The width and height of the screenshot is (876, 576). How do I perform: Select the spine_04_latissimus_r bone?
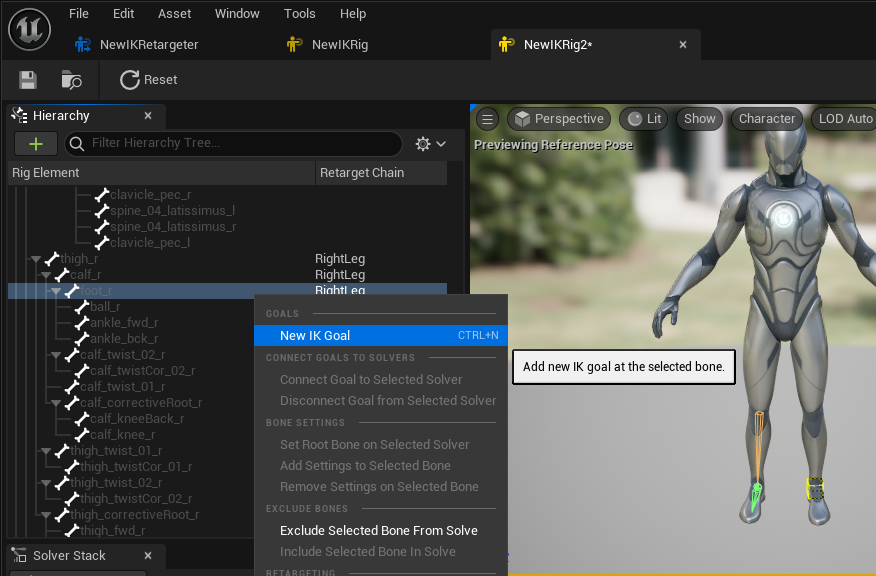pos(173,227)
